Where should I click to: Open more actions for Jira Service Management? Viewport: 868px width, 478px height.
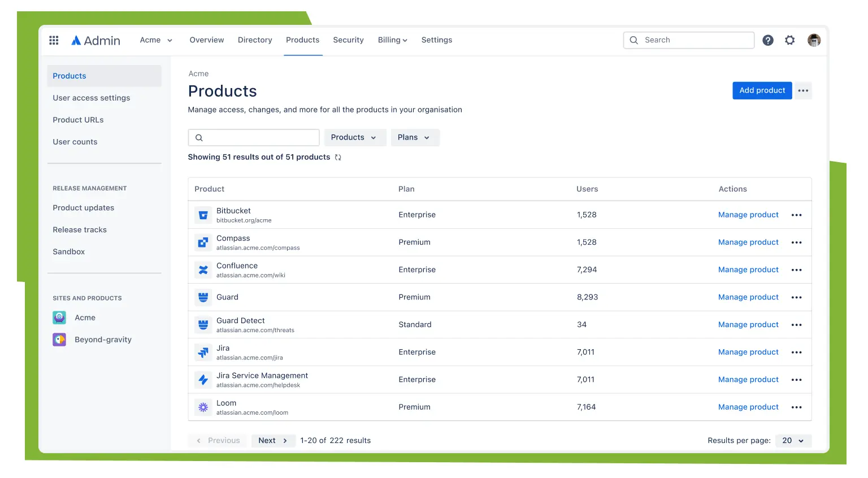797,380
